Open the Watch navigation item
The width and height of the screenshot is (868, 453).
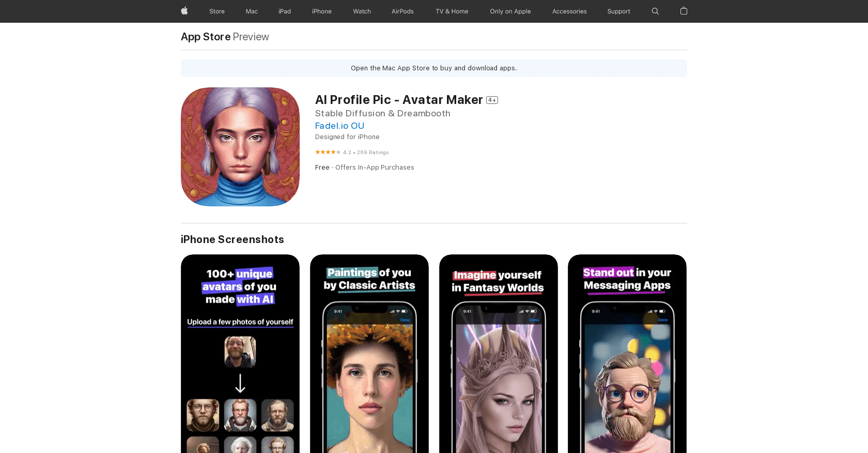pos(362,11)
